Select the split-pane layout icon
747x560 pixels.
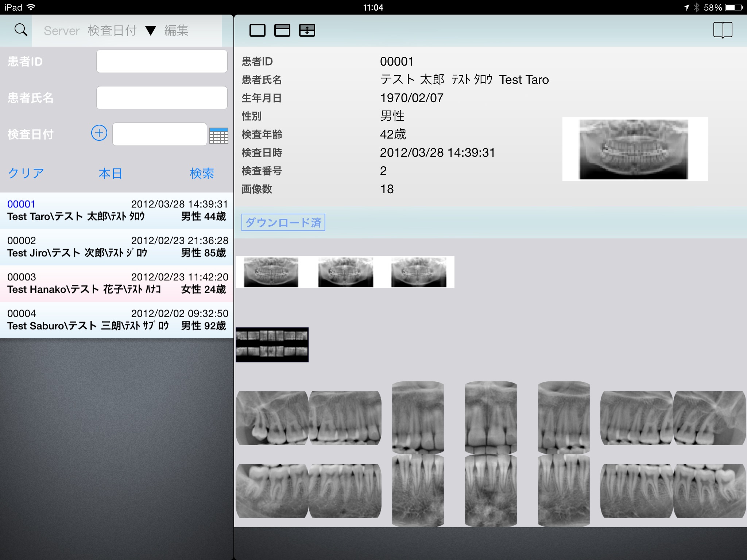pos(282,30)
